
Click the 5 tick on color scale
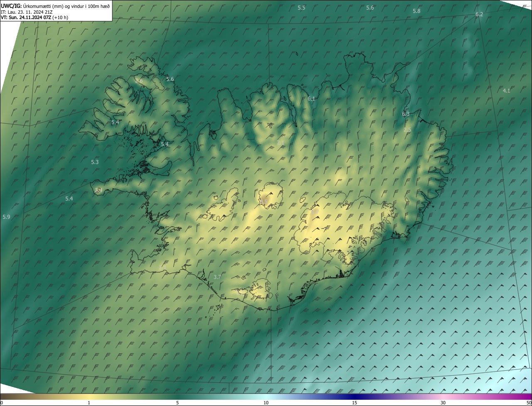[x=177, y=403]
